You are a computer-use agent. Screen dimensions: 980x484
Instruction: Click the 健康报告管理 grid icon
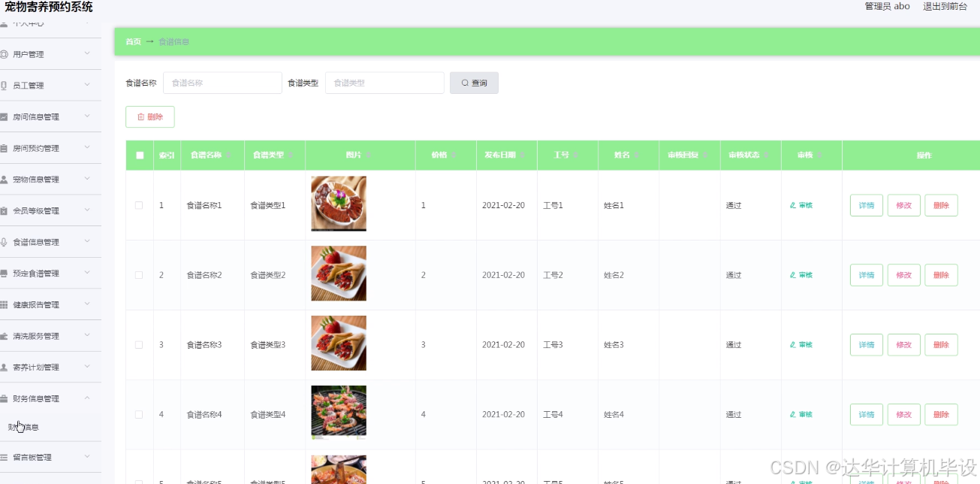(x=5, y=305)
